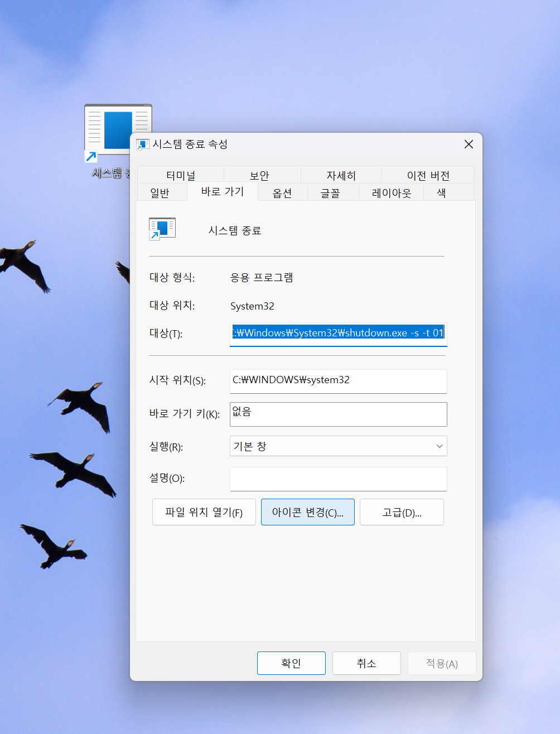
Task: Click the 대상 위치: label
Action: click(x=172, y=305)
